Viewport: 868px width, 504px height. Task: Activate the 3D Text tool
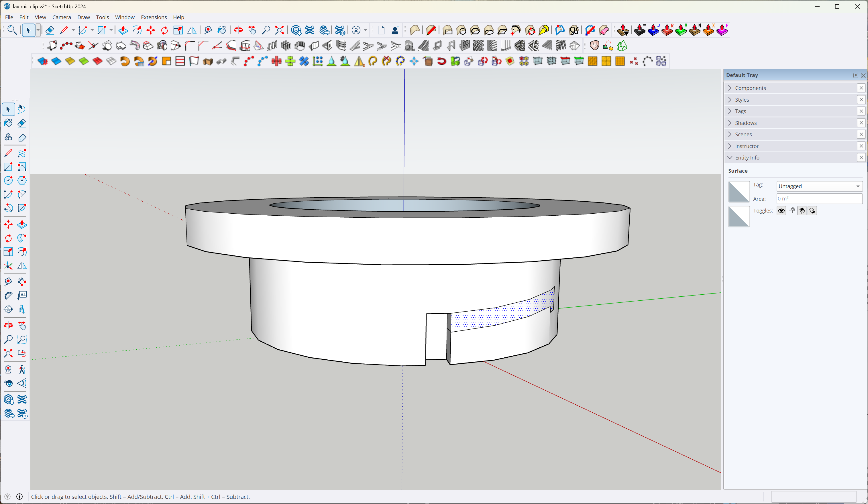[22, 309]
